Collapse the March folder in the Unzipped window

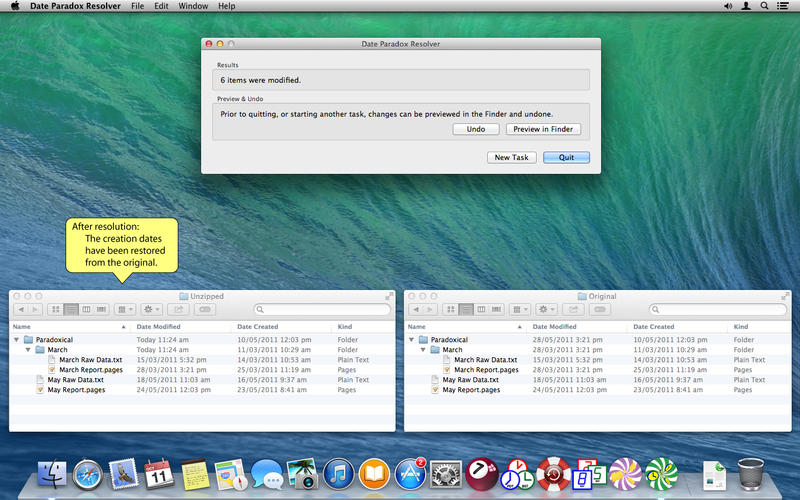28,350
